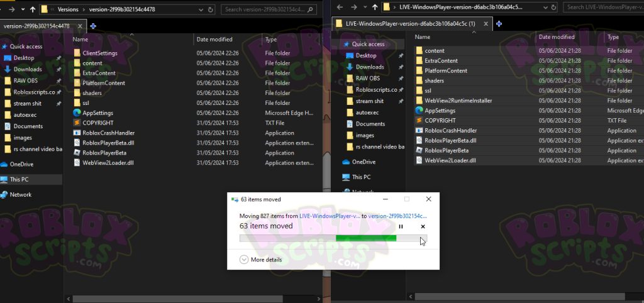
Task: Click the right window search box
Action: 603,7
